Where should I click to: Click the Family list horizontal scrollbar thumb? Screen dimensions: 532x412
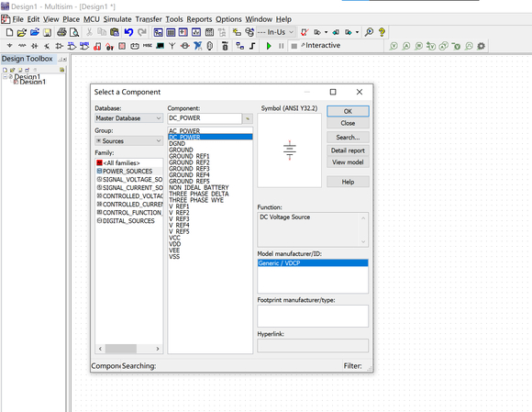[121, 349]
